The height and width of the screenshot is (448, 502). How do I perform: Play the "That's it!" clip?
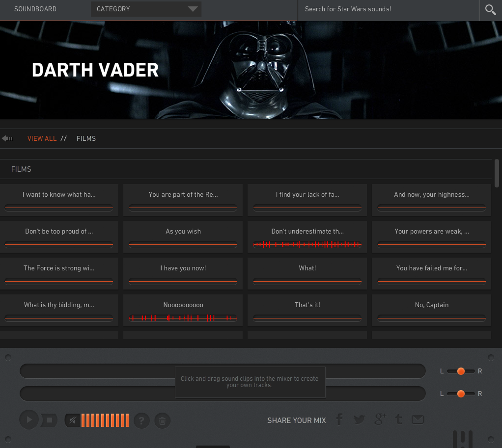point(307,310)
